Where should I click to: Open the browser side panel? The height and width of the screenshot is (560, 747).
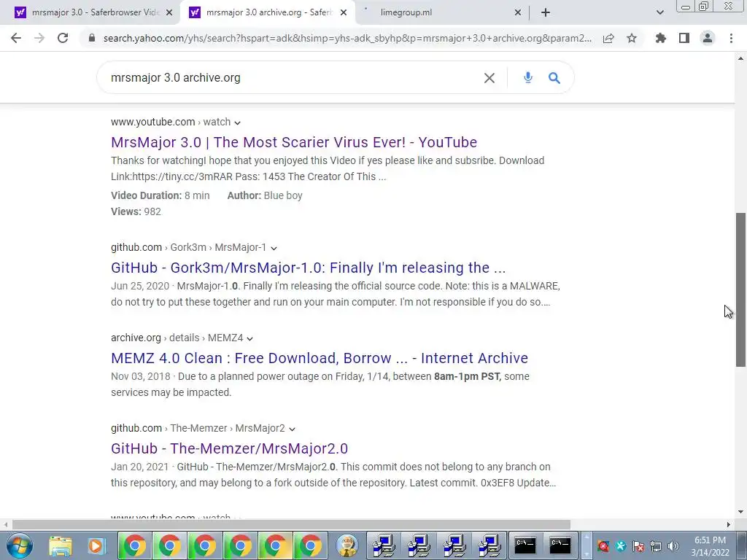click(x=684, y=38)
